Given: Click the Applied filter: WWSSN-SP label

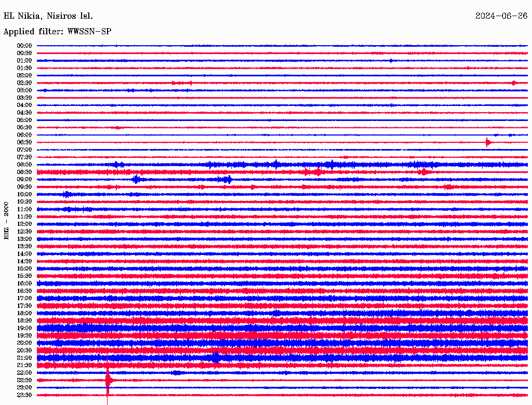Looking at the screenshot, I should [x=57, y=32].
